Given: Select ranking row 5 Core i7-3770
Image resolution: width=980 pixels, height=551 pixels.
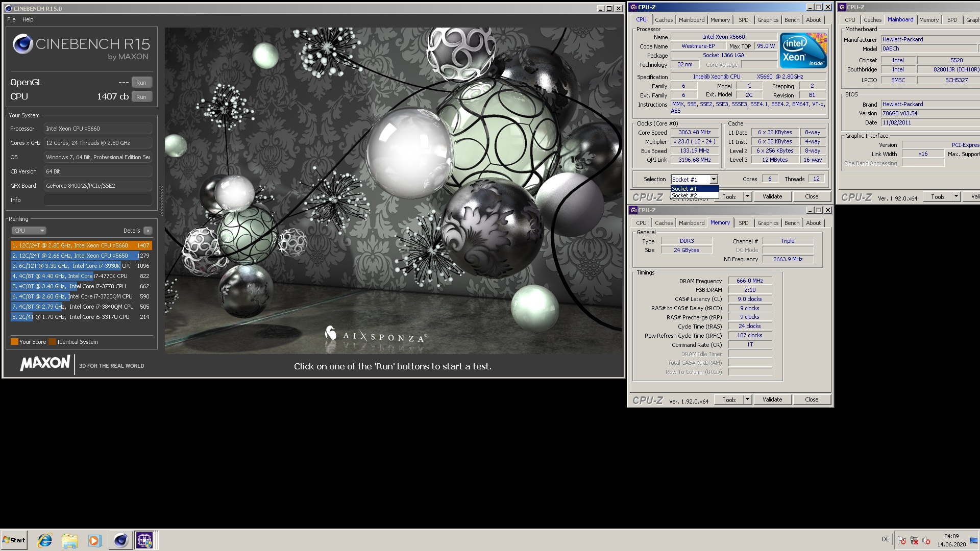Looking at the screenshot, I should click(x=81, y=286).
